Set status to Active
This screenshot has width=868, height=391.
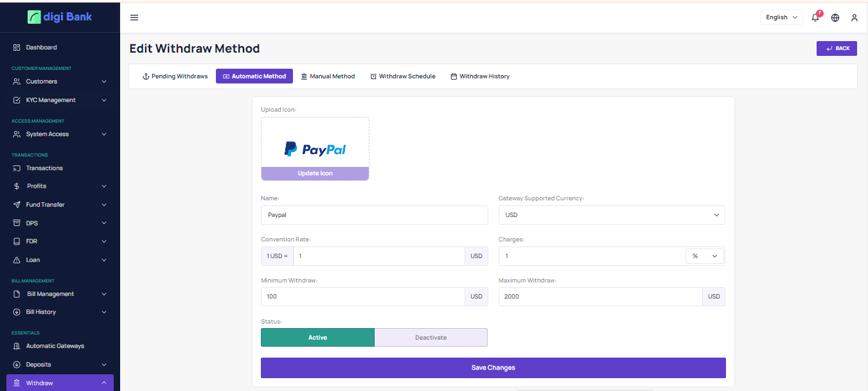pyautogui.click(x=317, y=338)
